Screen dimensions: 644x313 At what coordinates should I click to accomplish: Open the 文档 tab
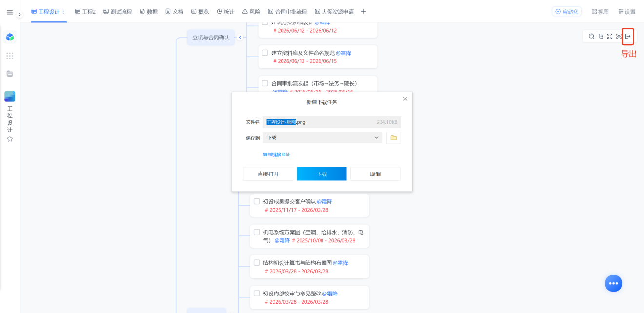click(x=174, y=12)
